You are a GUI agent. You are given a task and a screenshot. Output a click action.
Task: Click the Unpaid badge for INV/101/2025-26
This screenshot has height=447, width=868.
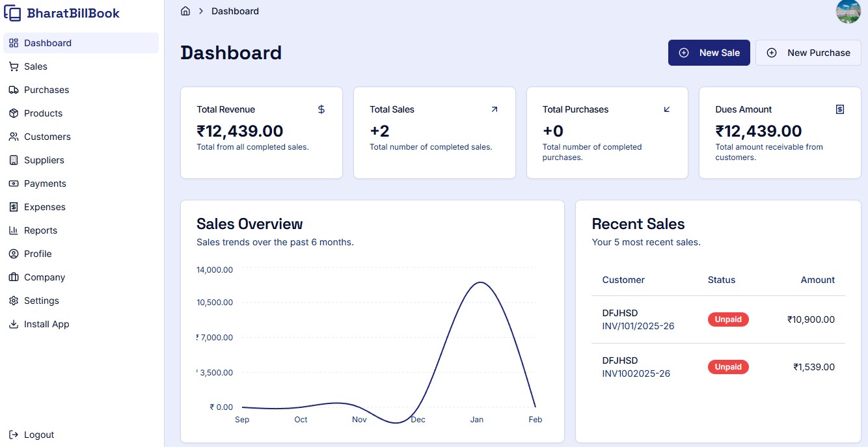(x=728, y=319)
